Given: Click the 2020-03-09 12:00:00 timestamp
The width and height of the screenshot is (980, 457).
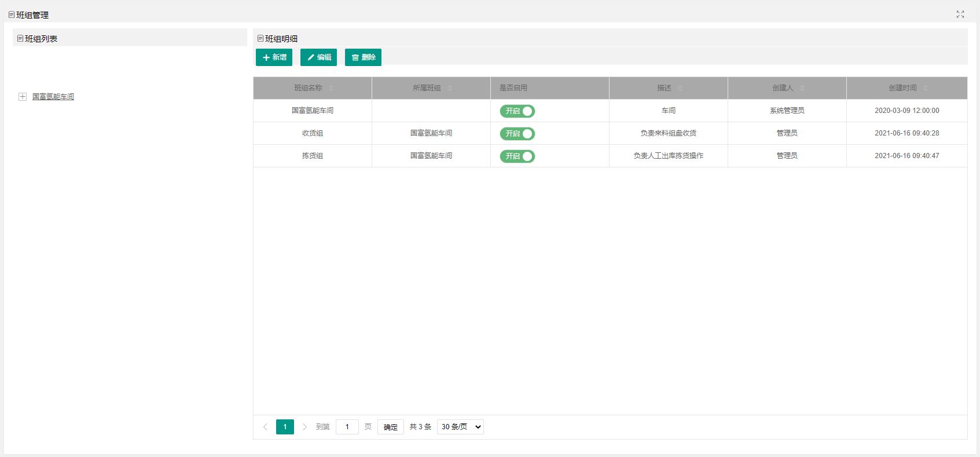Looking at the screenshot, I should point(907,111).
